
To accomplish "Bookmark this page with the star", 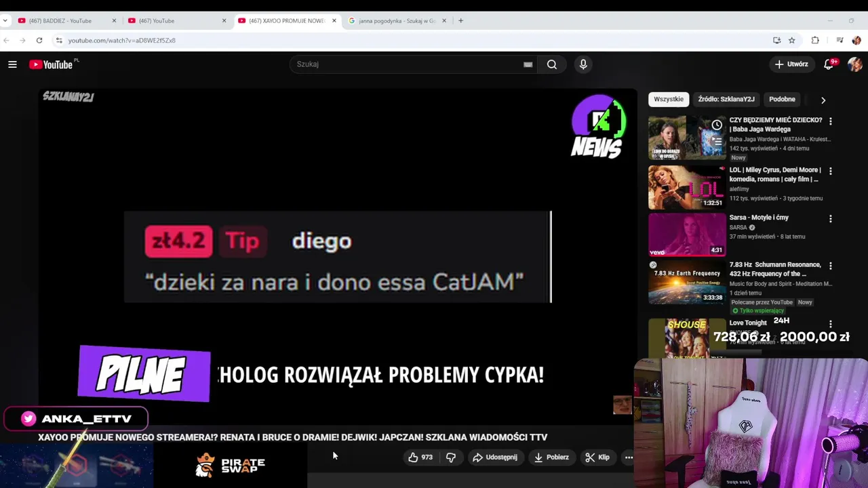I will click(x=791, y=41).
